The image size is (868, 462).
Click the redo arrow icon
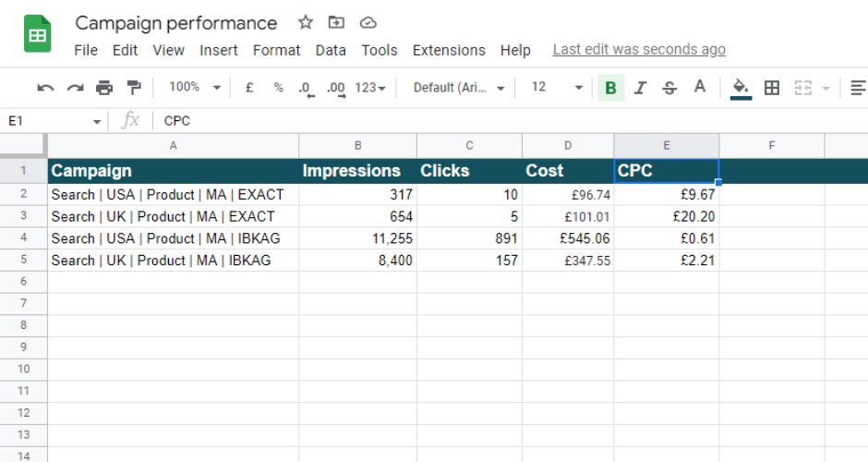click(75, 88)
